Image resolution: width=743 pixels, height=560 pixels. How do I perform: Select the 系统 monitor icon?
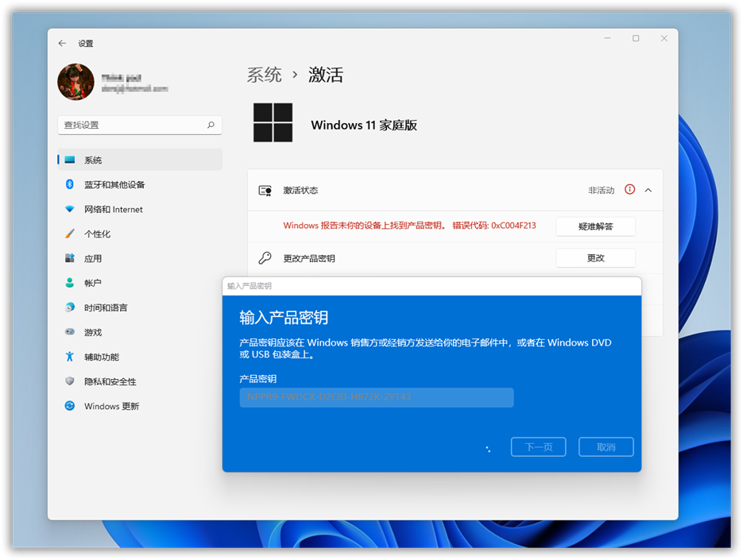[70, 160]
